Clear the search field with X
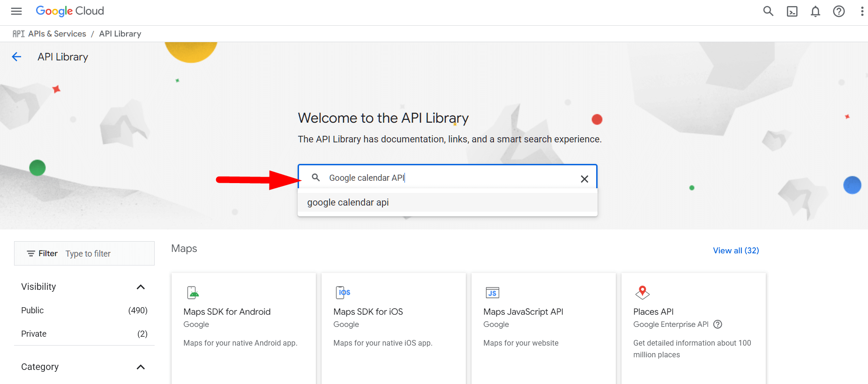This screenshot has width=868, height=384. point(584,179)
